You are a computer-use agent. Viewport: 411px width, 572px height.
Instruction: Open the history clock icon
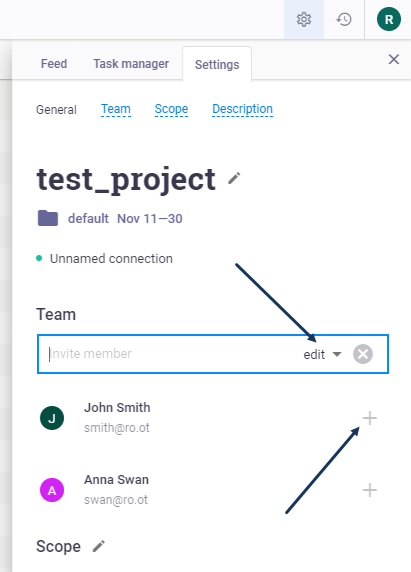pyautogui.click(x=344, y=19)
